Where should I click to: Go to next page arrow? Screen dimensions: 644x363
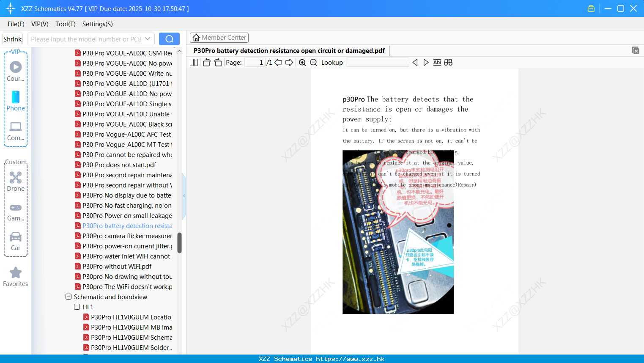[289, 63]
